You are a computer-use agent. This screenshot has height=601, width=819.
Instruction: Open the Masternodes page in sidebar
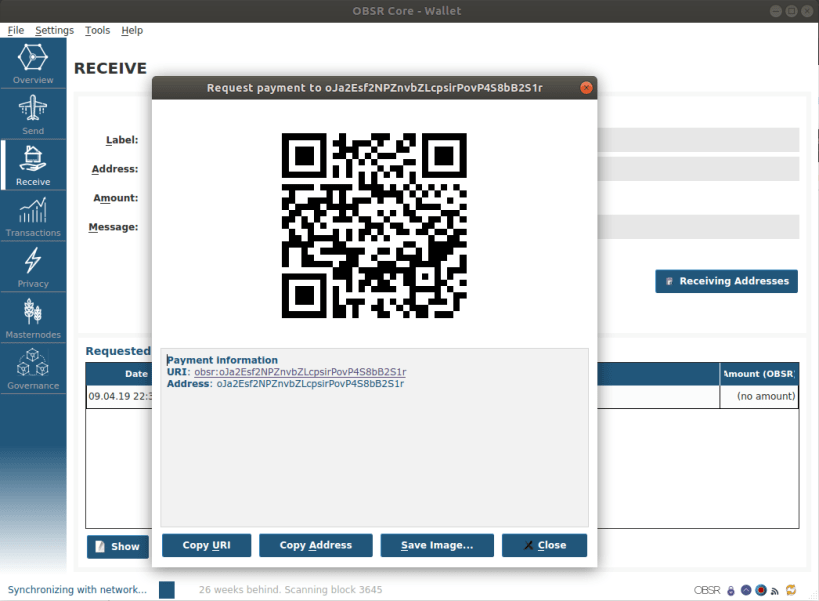pyautogui.click(x=33, y=318)
